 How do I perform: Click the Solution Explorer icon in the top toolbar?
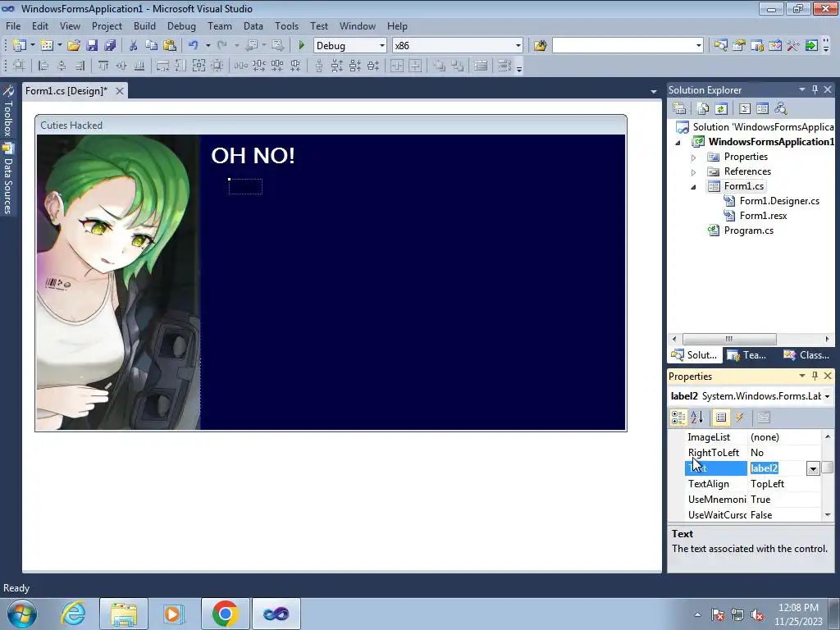720,46
